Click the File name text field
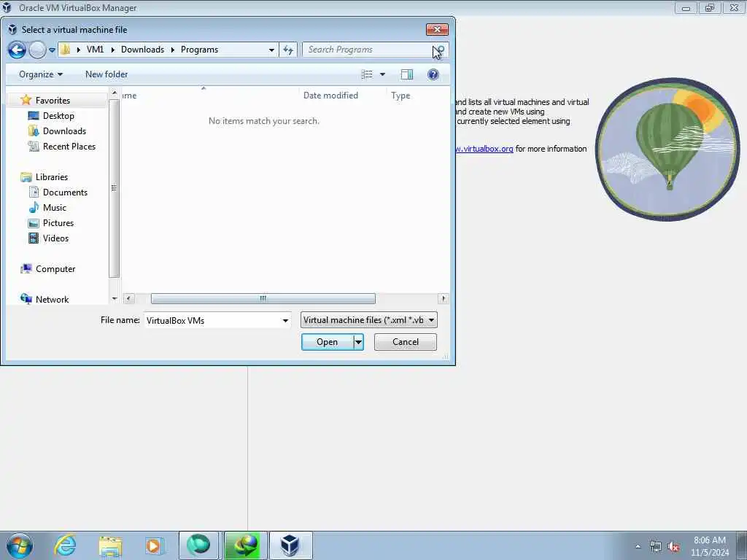The image size is (747, 560). click(212, 321)
